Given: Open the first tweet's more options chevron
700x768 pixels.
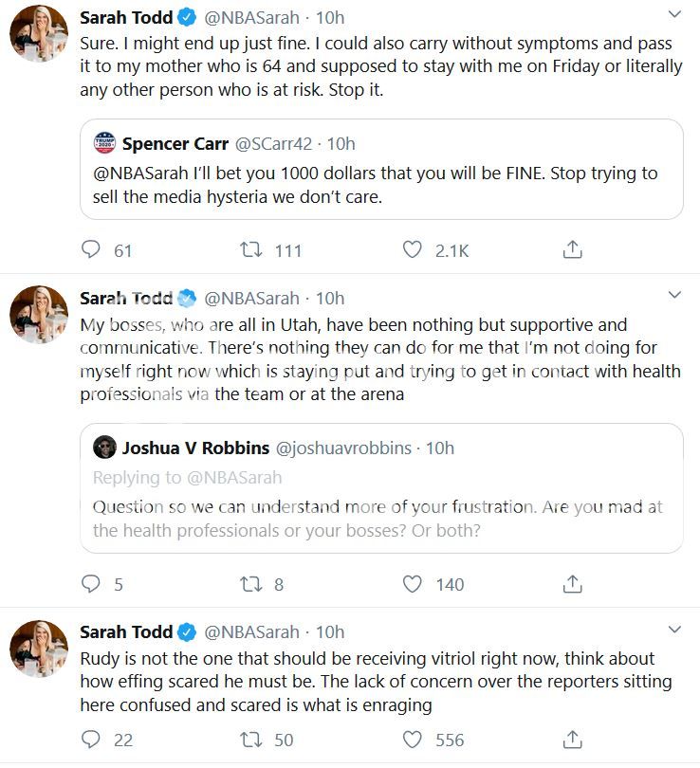Looking at the screenshot, I should [674, 15].
